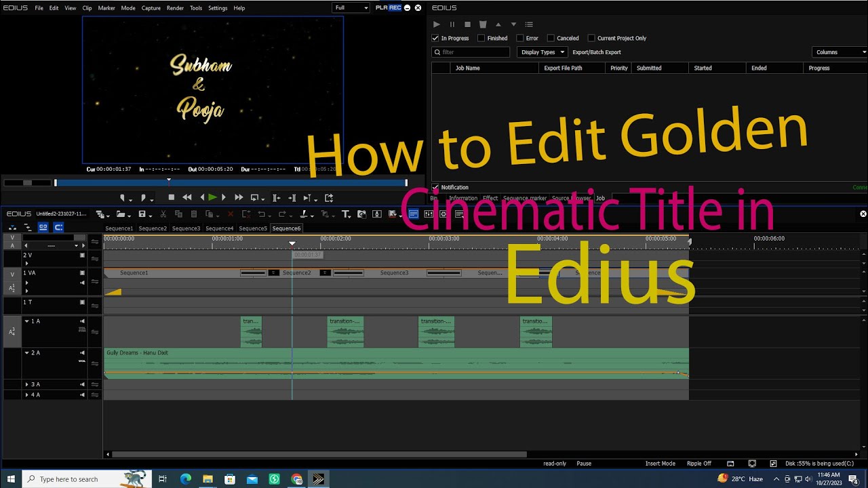Enable Current Project Only checkbox

pos(591,38)
